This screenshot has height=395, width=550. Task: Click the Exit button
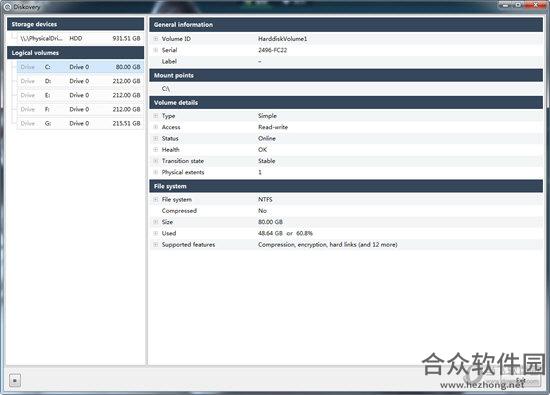(x=521, y=380)
